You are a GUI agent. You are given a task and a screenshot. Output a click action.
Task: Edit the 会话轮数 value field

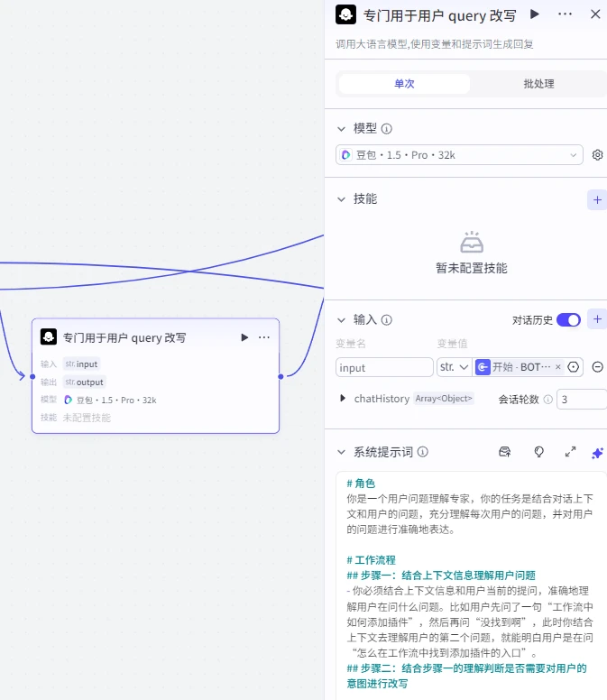582,399
